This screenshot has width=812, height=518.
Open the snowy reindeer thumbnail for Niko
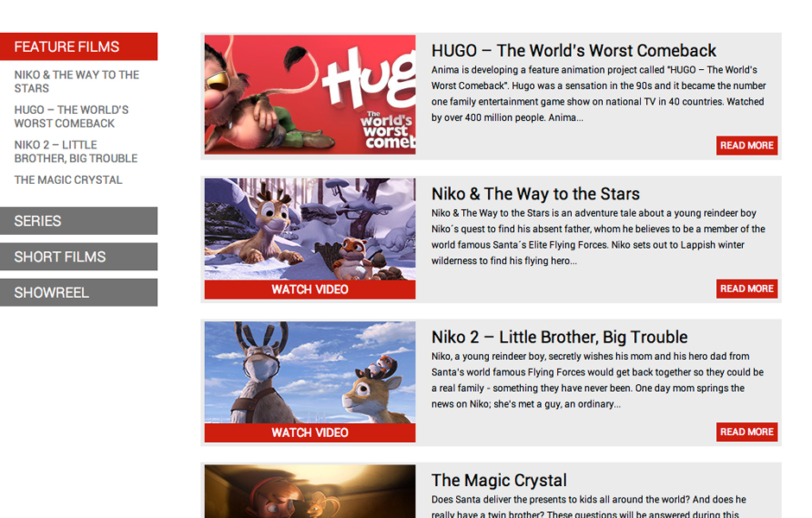point(309,230)
